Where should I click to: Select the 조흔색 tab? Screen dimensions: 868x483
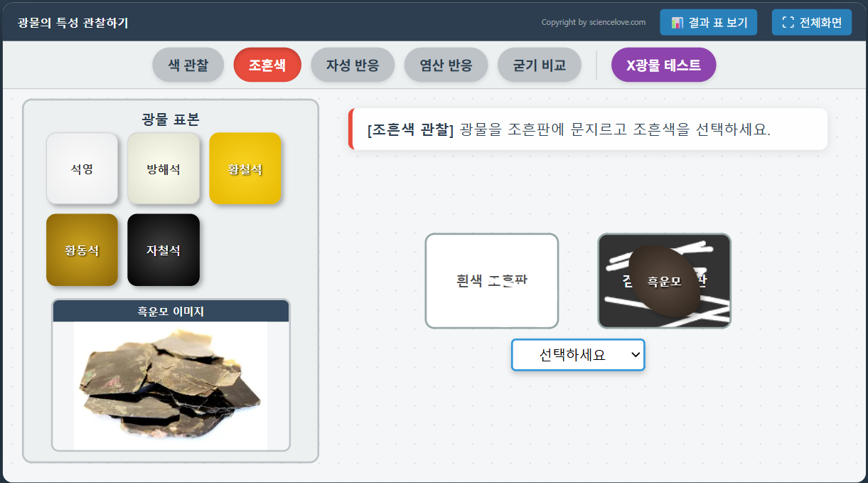[267, 65]
